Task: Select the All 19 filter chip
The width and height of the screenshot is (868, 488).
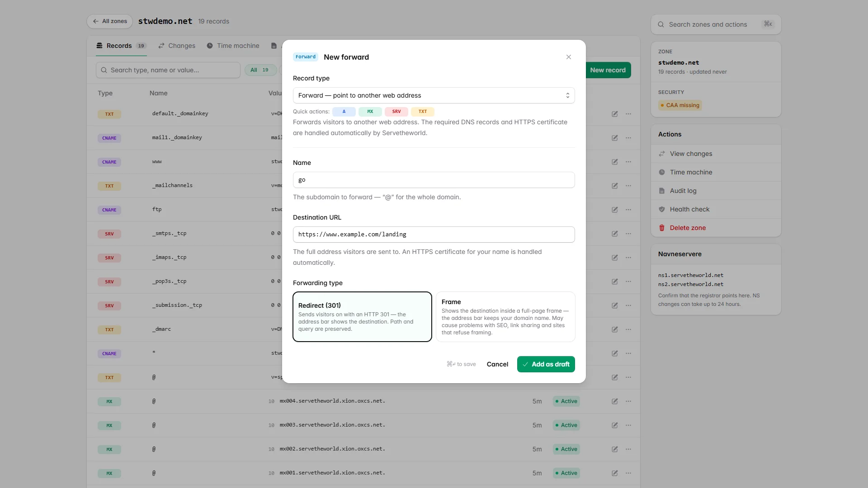Action: pyautogui.click(x=260, y=70)
